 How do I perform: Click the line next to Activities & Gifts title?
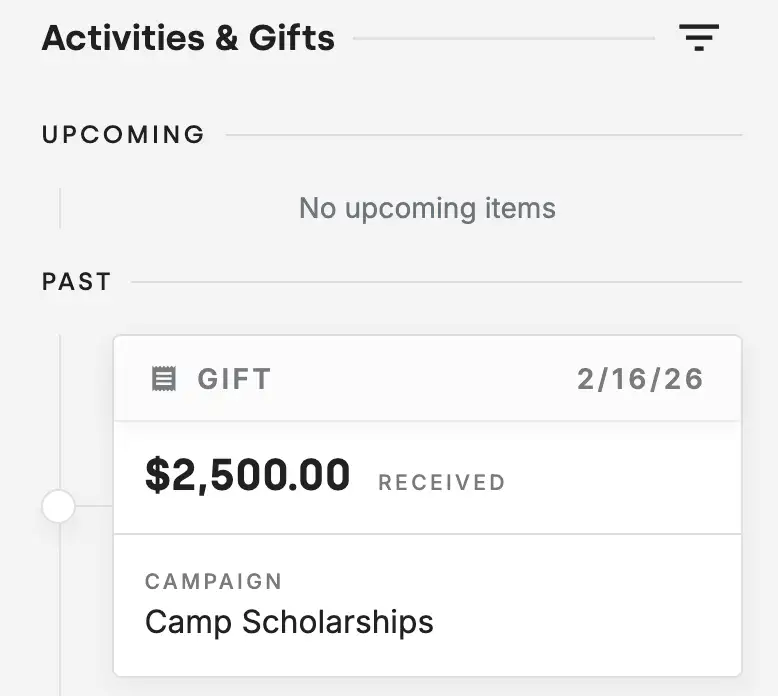point(503,39)
